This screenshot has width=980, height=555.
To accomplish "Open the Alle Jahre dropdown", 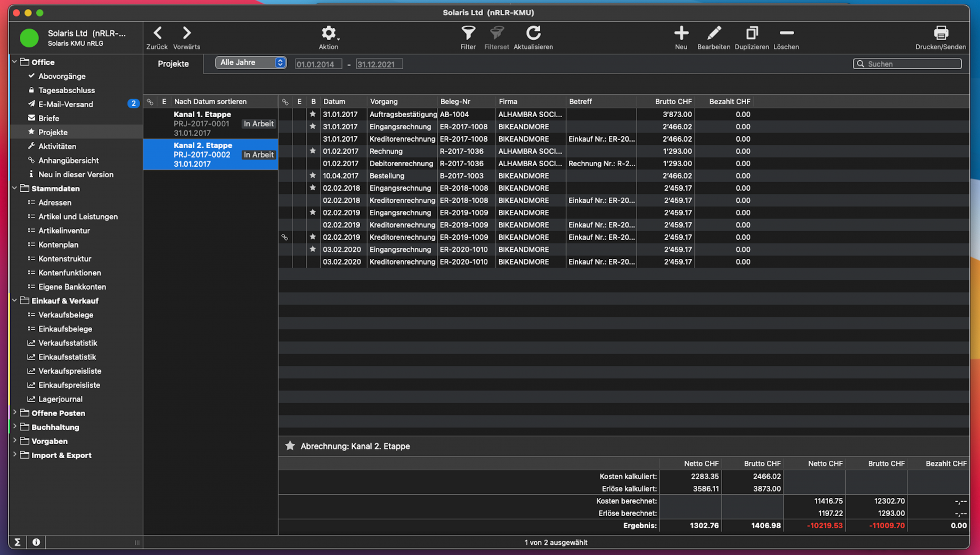I will point(250,63).
